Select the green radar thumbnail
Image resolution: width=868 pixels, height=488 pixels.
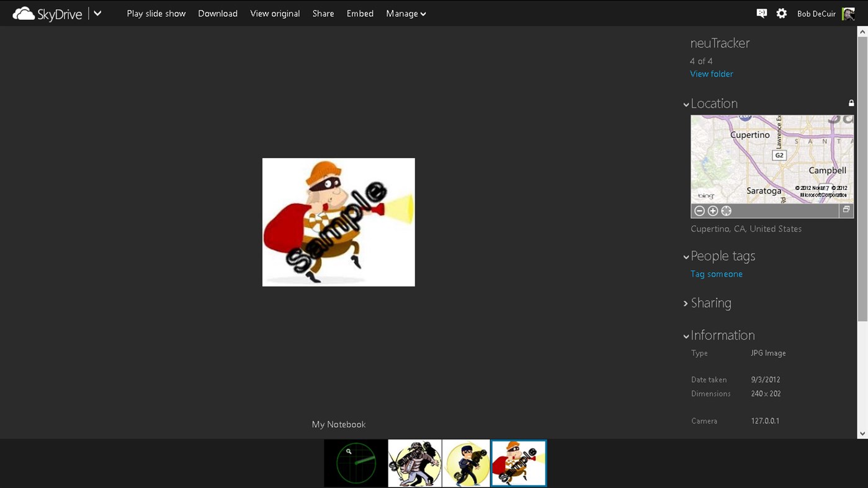(x=356, y=463)
